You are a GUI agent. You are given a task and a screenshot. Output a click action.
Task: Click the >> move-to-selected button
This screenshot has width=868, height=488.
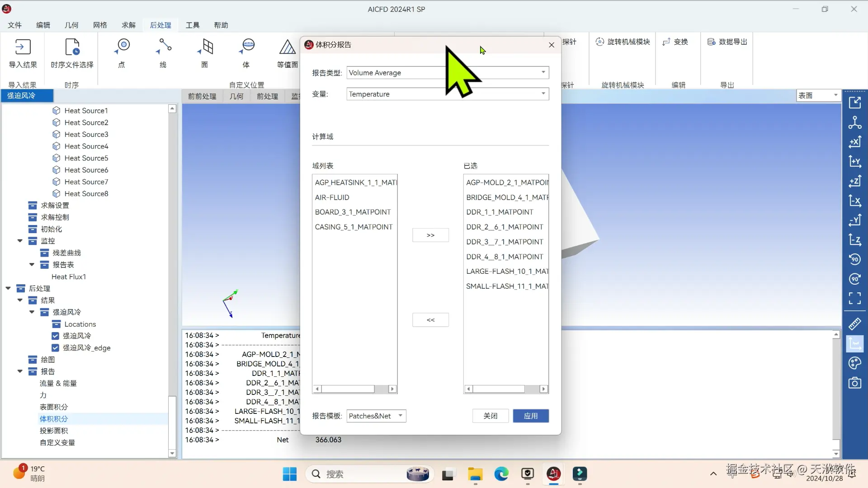point(430,235)
